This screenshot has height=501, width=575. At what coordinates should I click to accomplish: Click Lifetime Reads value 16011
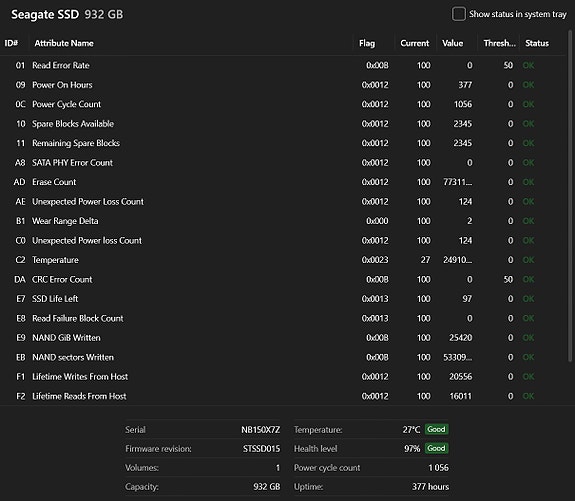(461, 396)
